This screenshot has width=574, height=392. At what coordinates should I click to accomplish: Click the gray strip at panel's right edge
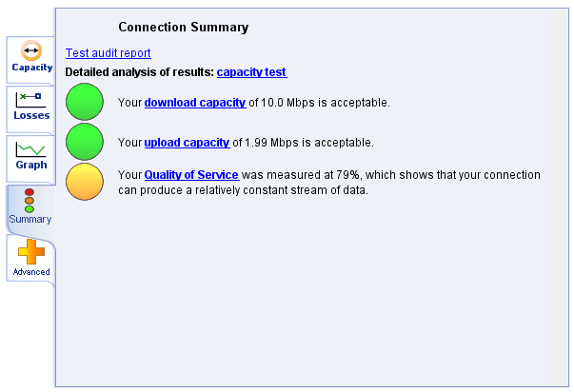click(x=560, y=197)
